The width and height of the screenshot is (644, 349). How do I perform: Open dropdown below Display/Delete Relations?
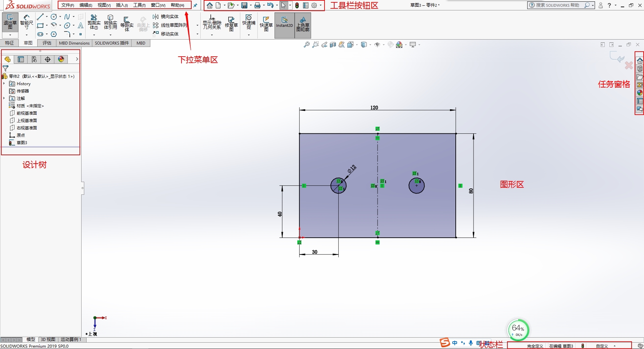tap(212, 35)
